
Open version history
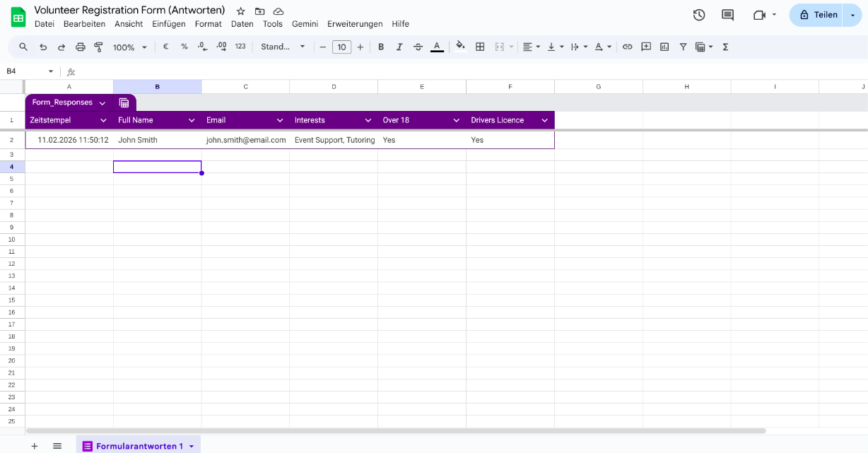[x=698, y=14]
